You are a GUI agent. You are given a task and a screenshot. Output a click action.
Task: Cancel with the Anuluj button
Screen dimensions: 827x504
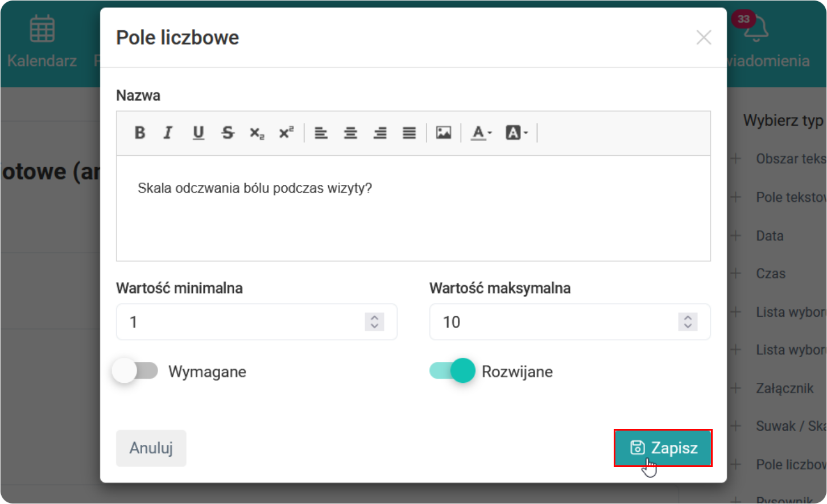click(151, 448)
